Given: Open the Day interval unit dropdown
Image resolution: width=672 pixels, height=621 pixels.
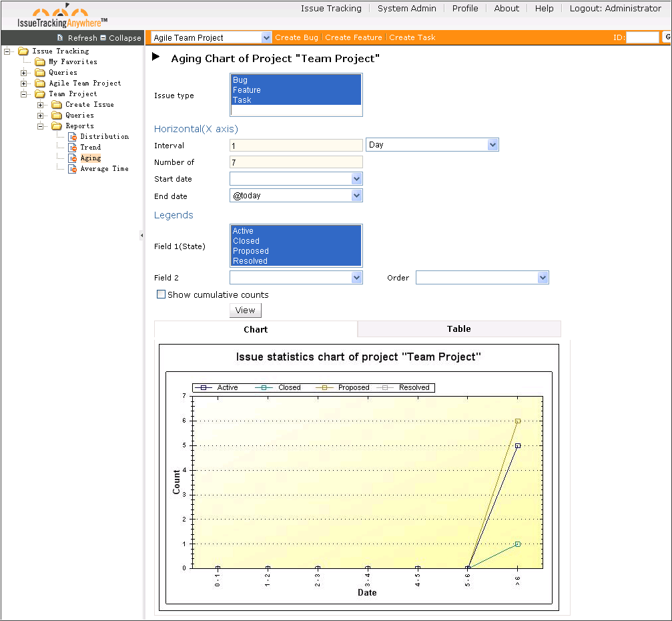Looking at the screenshot, I should coord(492,145).
